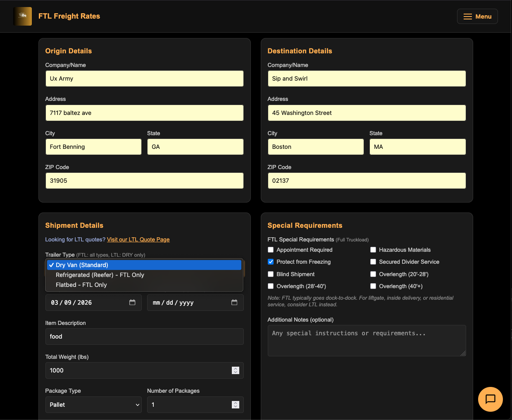Select Dry Van (Standard) option
512x420 pixels.
click(x=82, y=265)
